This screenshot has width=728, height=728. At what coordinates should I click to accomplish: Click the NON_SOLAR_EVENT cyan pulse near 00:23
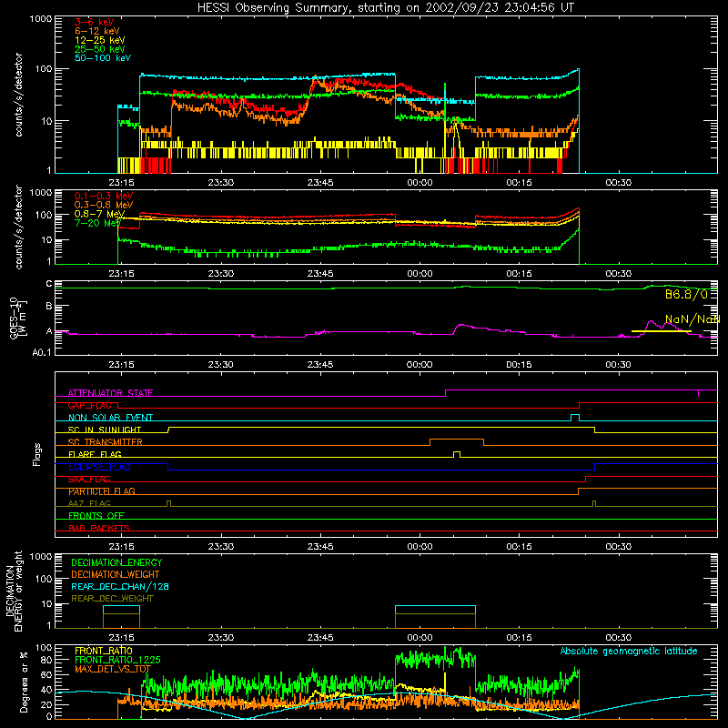575,418
